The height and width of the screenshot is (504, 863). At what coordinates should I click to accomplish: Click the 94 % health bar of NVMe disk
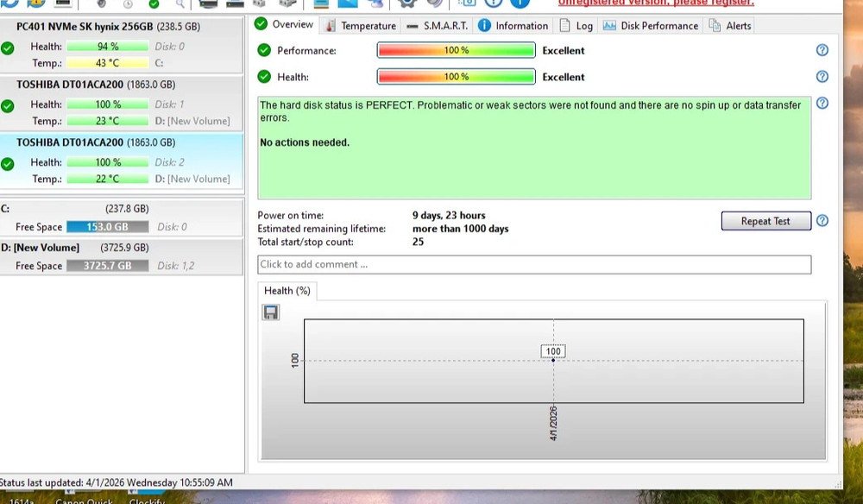[x=107, y=47]
